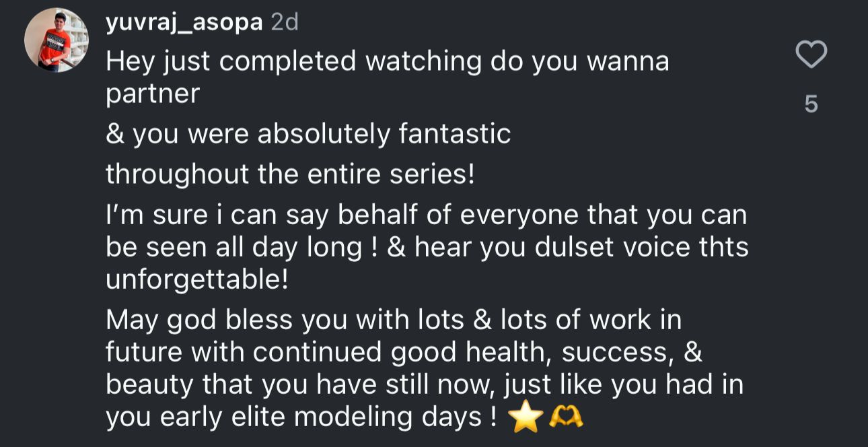Click the word "unforgettable!"
Image resolution: width=868 pixels, height=447 pixels.
coord(196,279)
